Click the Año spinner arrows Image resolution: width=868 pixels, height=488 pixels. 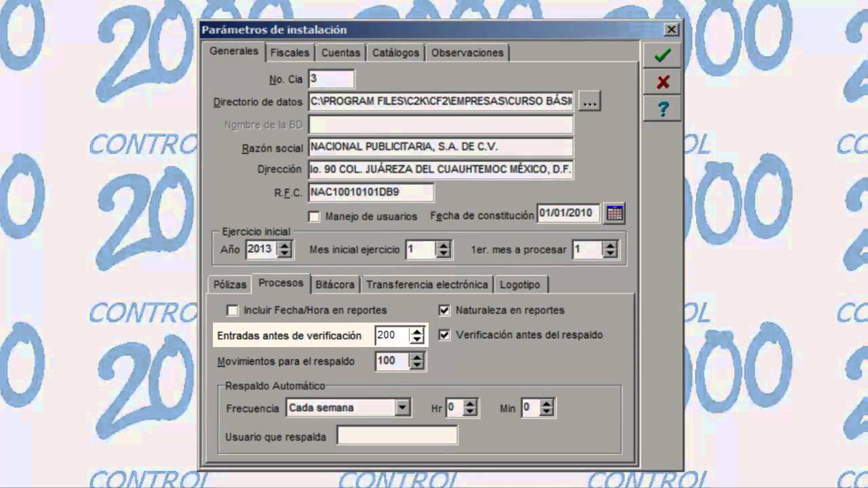point(285,249)
